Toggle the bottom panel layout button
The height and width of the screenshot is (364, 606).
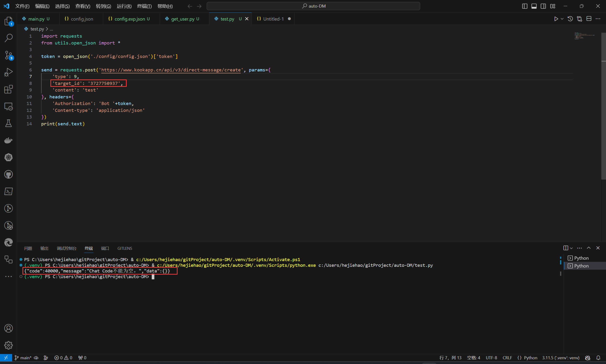tap(534, 6)
